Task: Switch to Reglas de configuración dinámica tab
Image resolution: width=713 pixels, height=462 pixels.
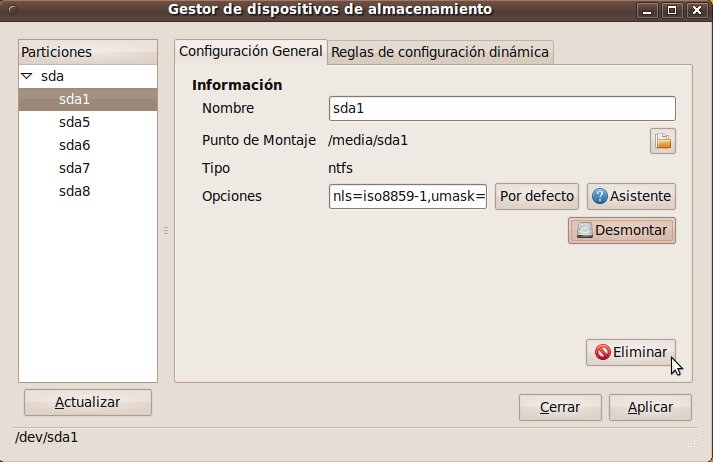Action: click(x=440, y=52)
